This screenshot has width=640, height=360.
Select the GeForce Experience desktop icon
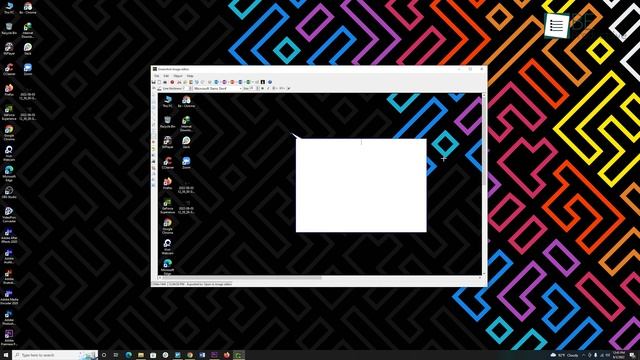pos(9,113)
